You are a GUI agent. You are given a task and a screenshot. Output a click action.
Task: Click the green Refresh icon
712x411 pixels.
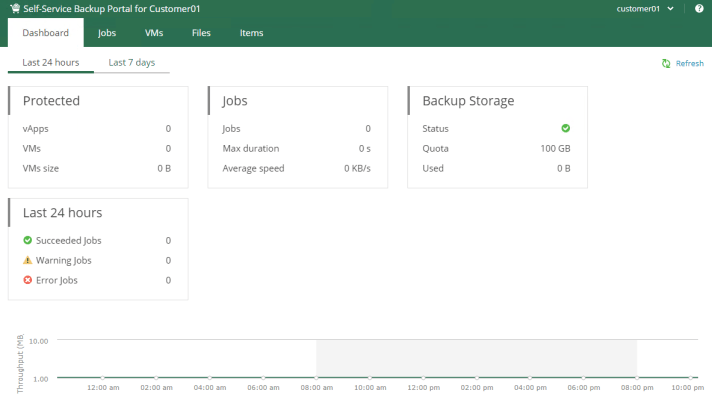pos(666,63)
